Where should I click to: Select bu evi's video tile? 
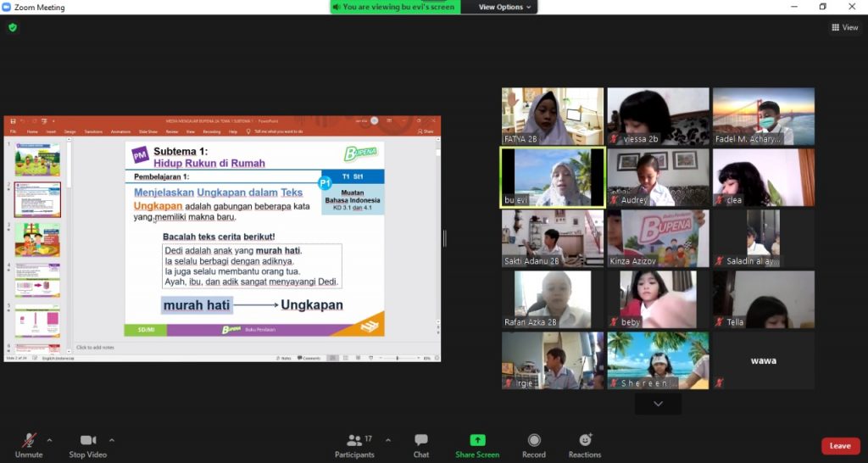(x=552, y=177)
